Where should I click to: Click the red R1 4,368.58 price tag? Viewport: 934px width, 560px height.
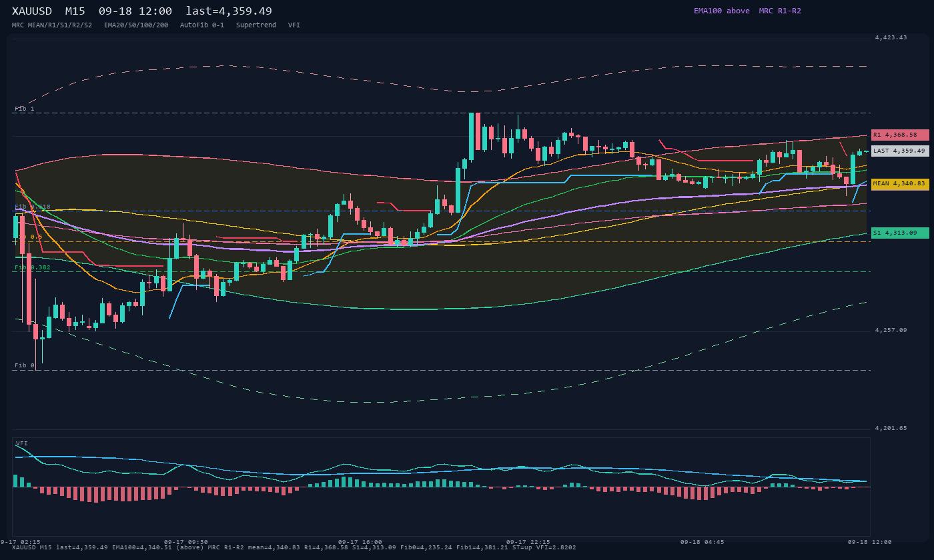900,135
